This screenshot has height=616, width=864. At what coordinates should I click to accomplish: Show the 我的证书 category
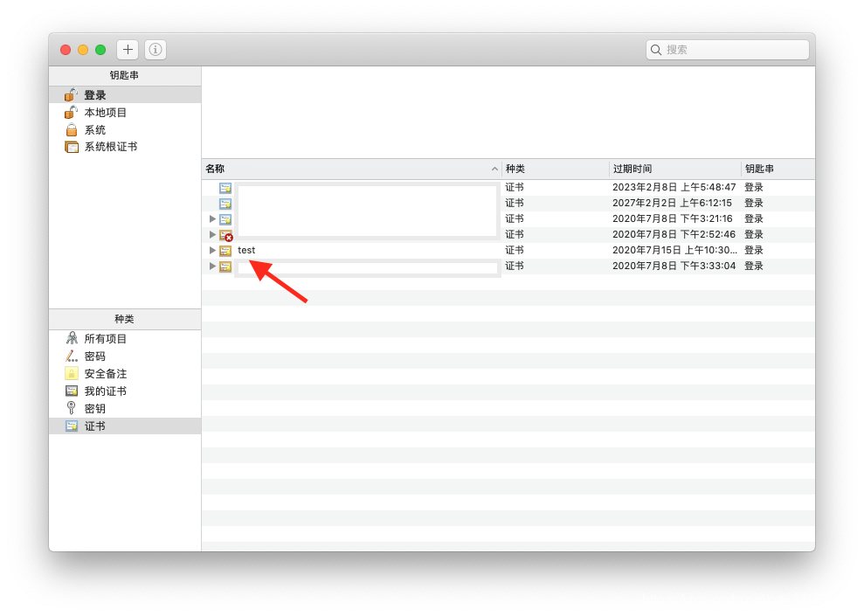125,391
